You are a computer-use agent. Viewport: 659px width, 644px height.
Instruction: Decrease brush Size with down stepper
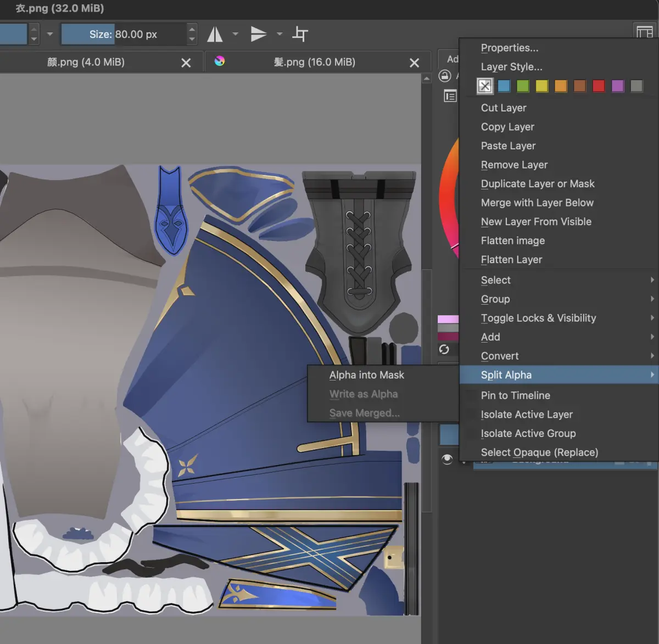pyautogui.click(x=192, y=39)
